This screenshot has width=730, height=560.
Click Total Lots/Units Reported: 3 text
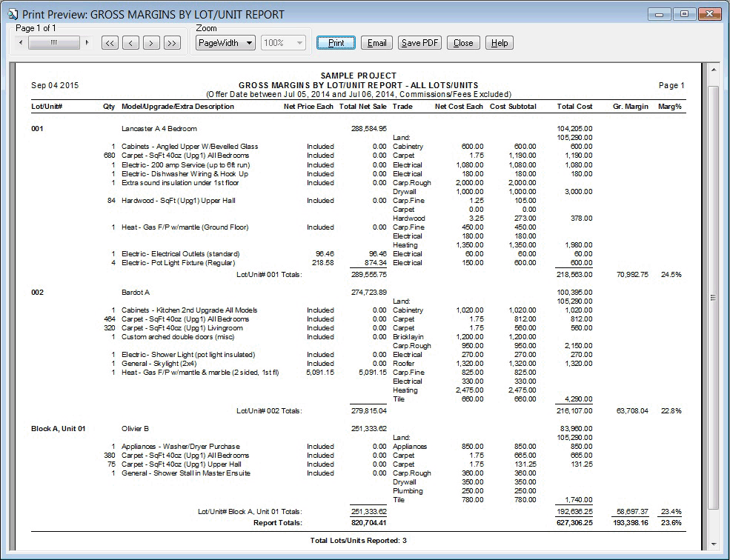click(x=359, y=541)
